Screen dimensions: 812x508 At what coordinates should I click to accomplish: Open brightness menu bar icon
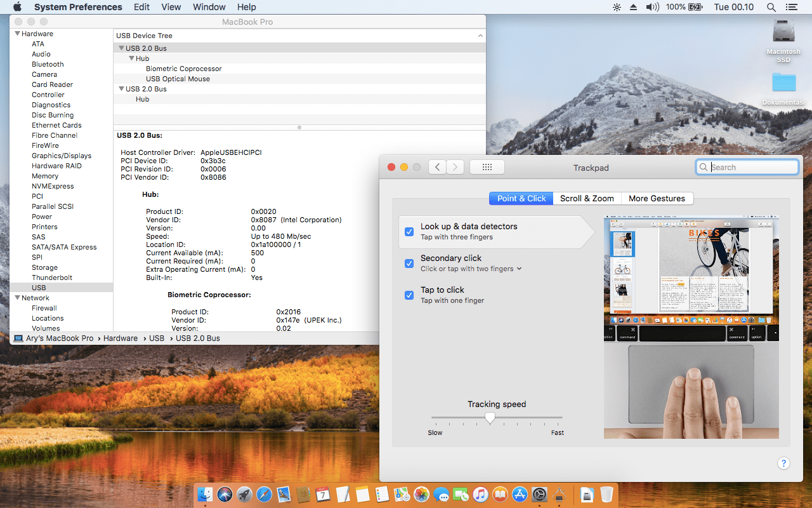[x=617, y=7]
